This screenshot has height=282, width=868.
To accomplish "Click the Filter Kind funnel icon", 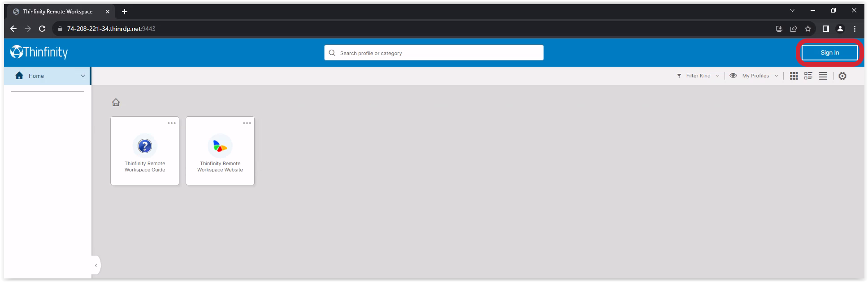I will (x=679, y=76).
